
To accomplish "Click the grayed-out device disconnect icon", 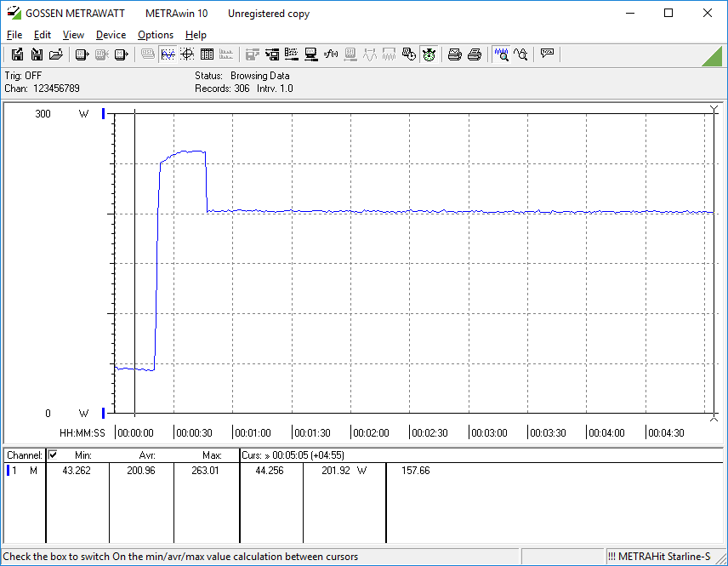I will click(102, 54).
